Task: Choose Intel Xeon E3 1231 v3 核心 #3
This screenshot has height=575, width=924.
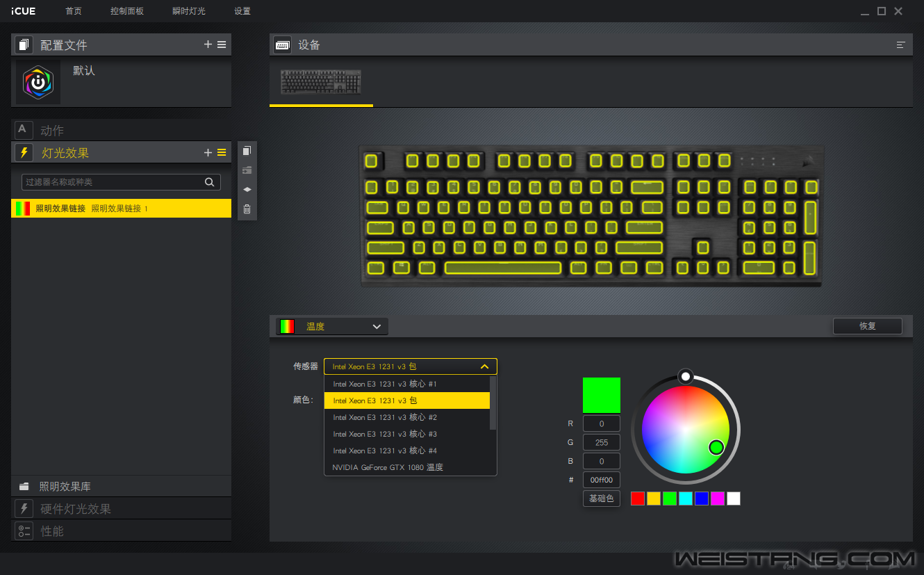Action: tap(407, 434)
